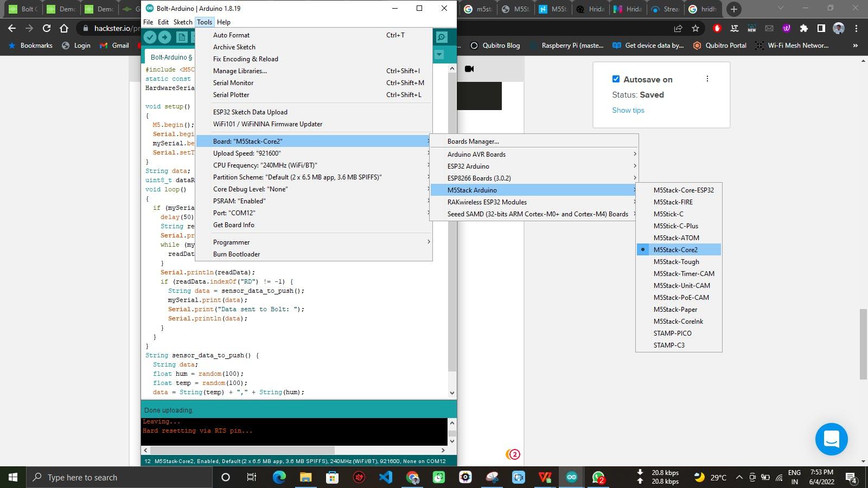
Task: Open the Sketch menu in Arduino
Action: click(x=183, y=22)
